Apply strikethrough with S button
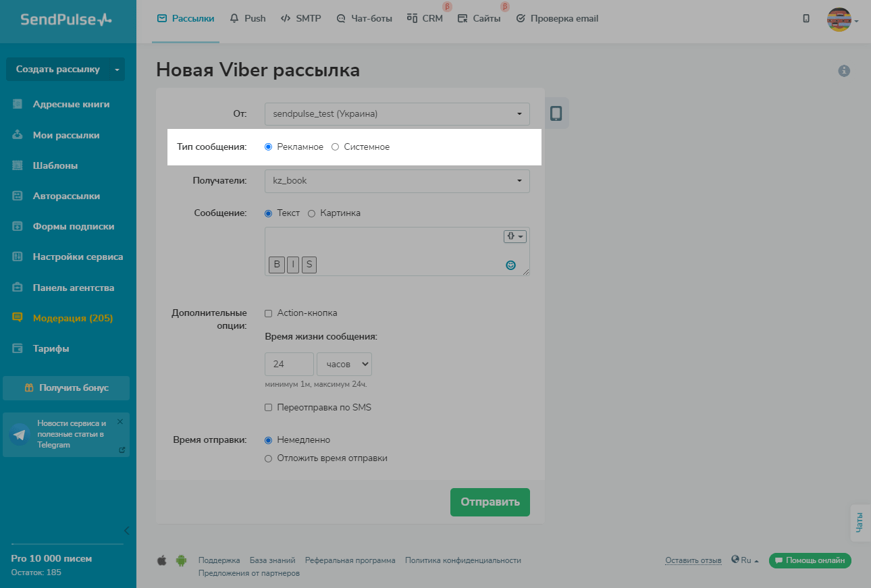This screenshot has height=588, width=871. 309,265
